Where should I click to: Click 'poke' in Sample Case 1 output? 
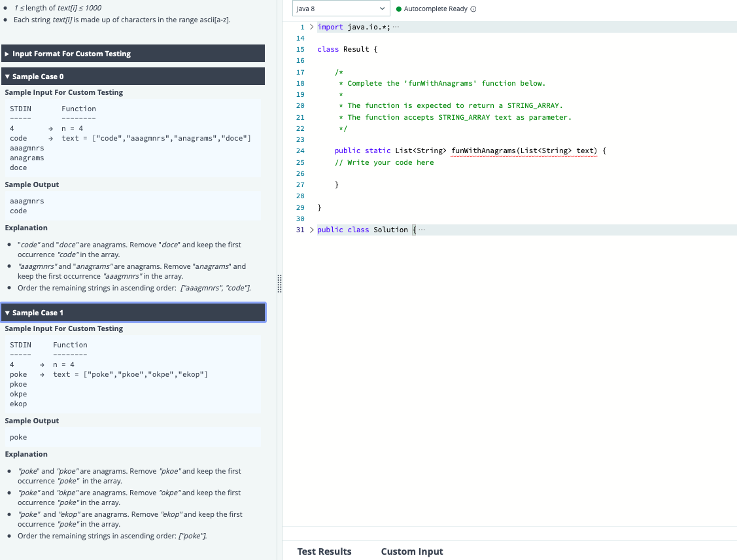click(18, 437)
